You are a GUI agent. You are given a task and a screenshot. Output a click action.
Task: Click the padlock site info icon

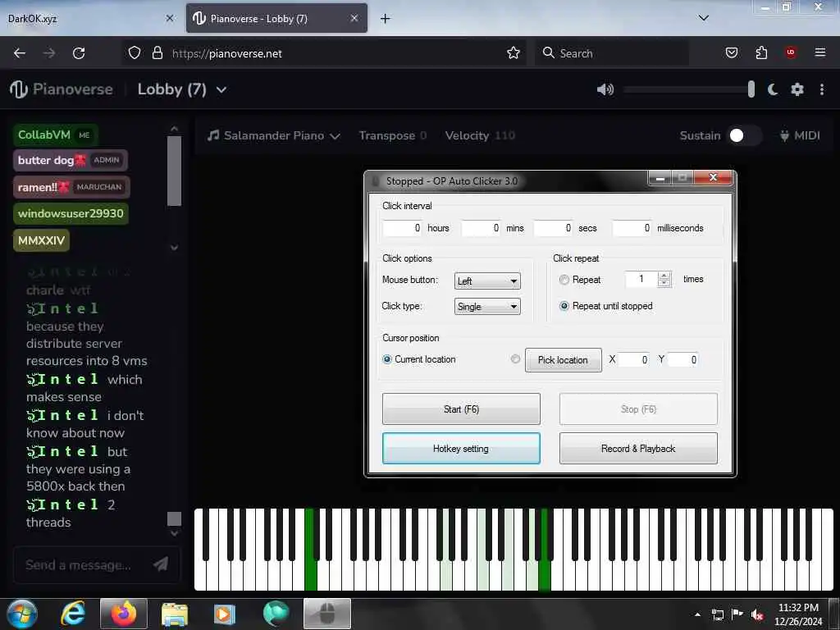[157, 53]
